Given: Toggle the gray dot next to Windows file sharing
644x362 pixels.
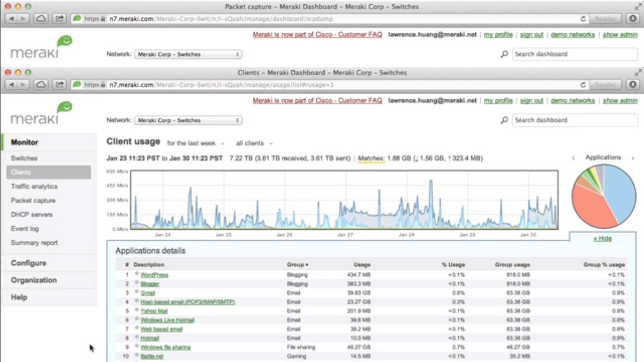Looking at the screenshot, I should 137,346.
